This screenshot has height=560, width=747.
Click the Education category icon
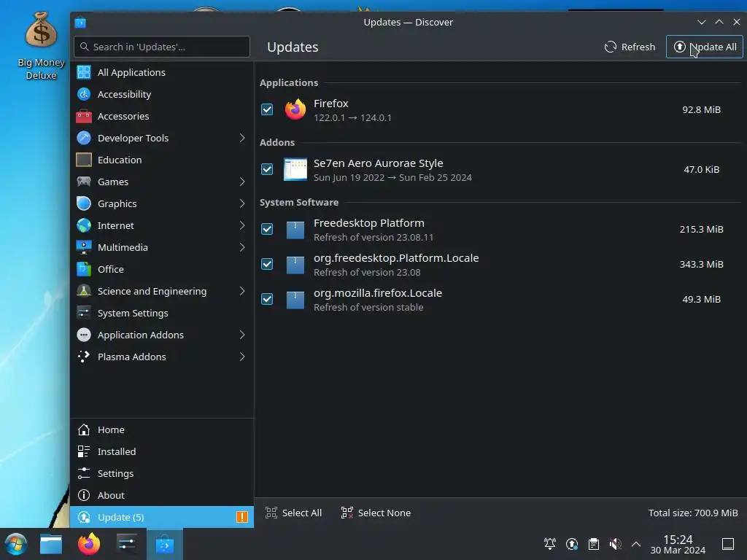click(x=84, y=160)
